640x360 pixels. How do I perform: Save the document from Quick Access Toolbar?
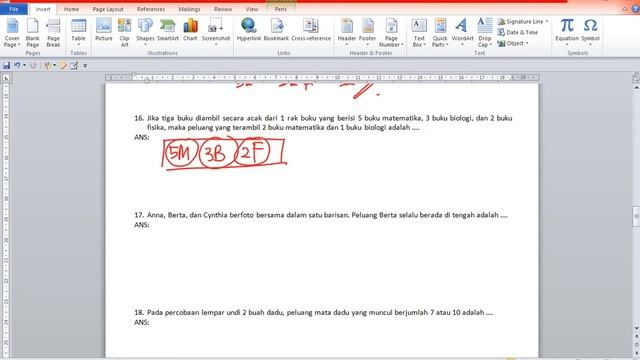tap(7, 65)
